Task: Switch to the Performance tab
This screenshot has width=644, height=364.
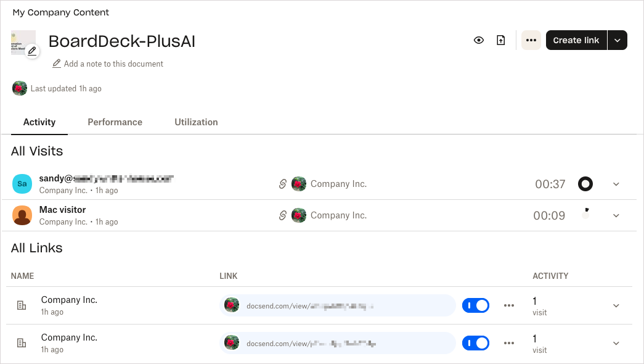Action: click(x=115, y=122)
